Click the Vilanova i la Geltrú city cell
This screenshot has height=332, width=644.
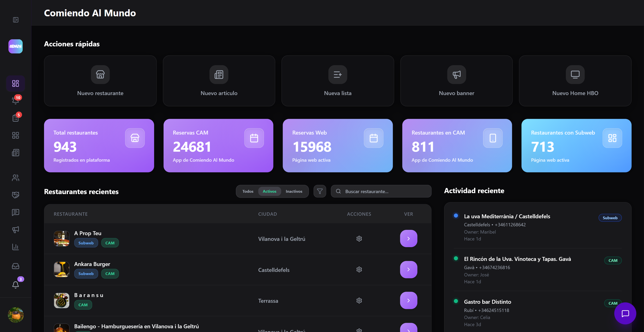282,239
